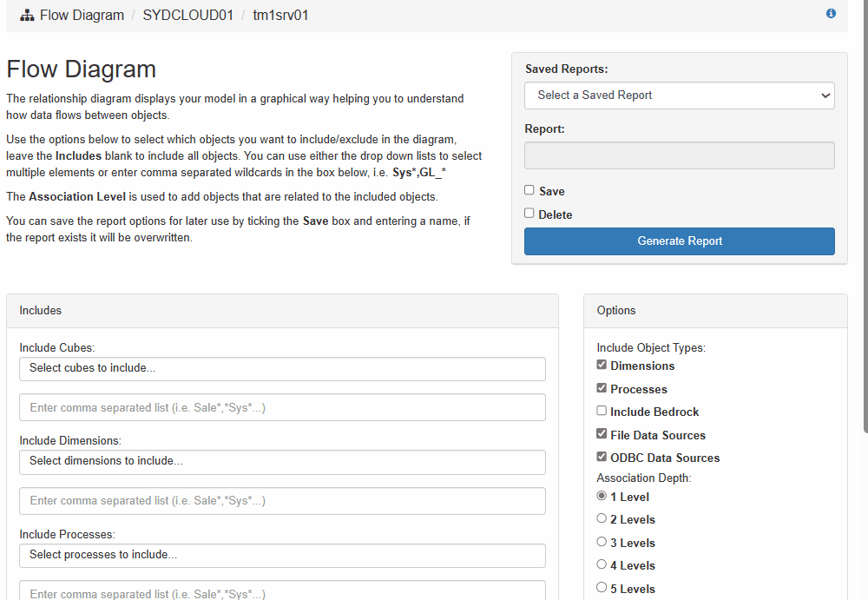Open the Saved Reports dropdown
This screenshot has height=600, width=868.
(x=679, y=96)
